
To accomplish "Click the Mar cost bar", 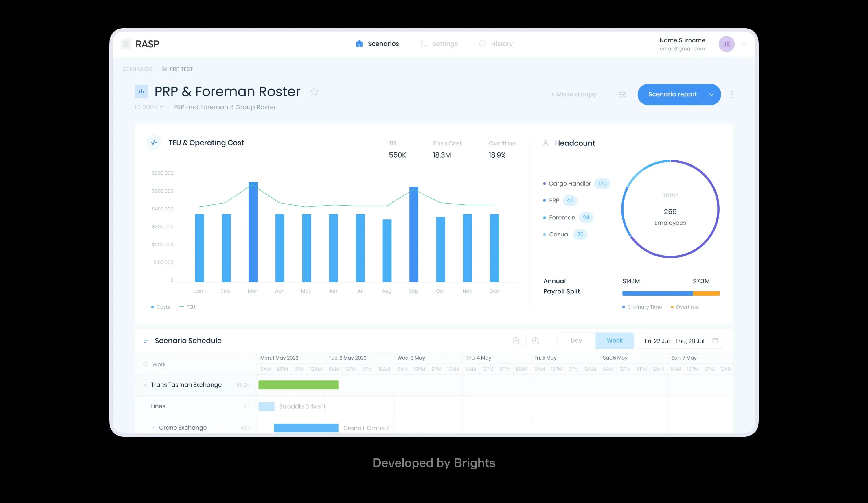I will pos(253,232).
